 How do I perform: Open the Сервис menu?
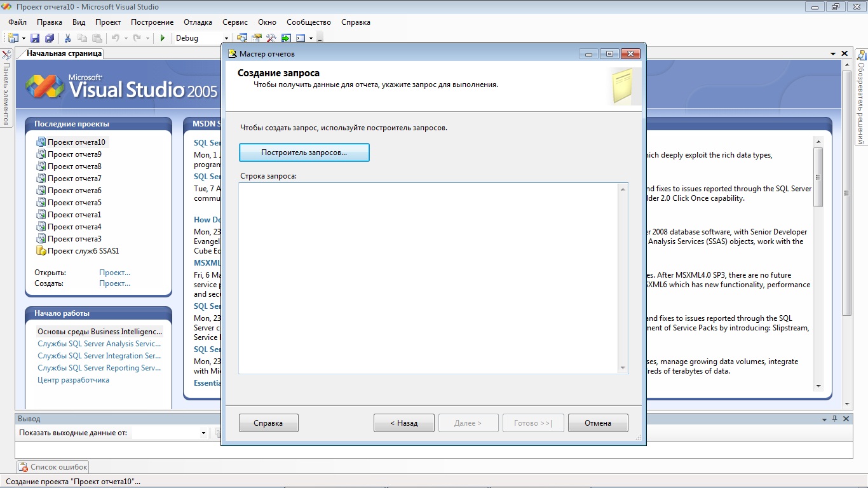pos(235,22)
